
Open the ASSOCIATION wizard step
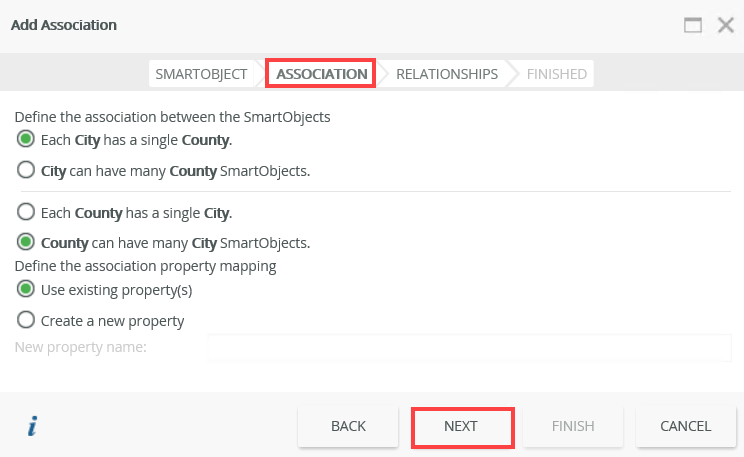click(321, 74)
